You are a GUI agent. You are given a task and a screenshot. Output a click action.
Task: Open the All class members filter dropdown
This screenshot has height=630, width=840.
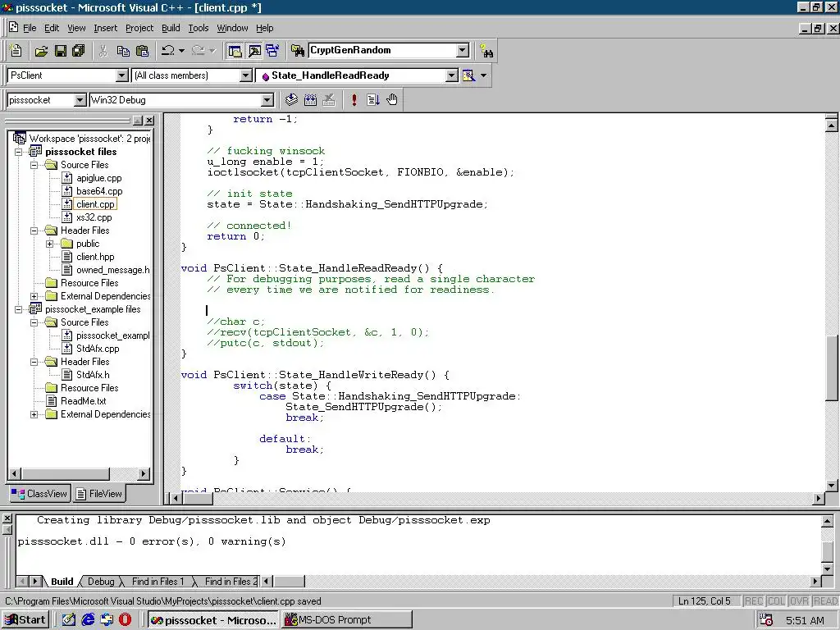pyautogui.click(x=246, y=75)
